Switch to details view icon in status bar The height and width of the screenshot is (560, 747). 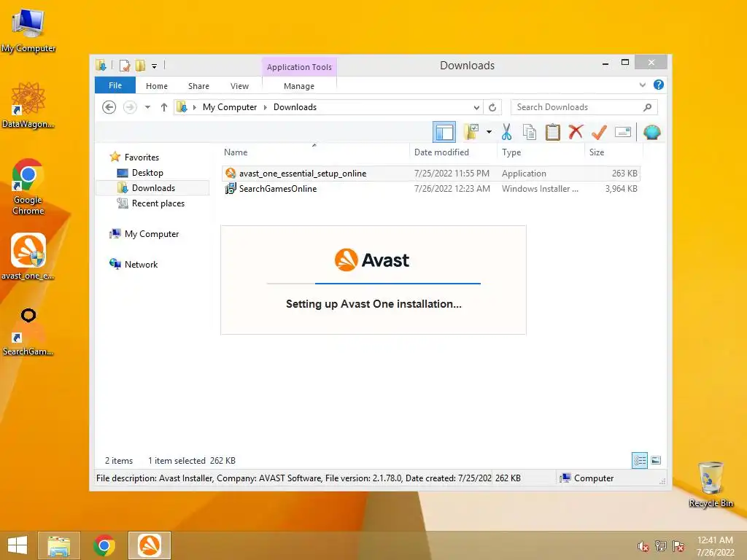(x=639, y=461)
